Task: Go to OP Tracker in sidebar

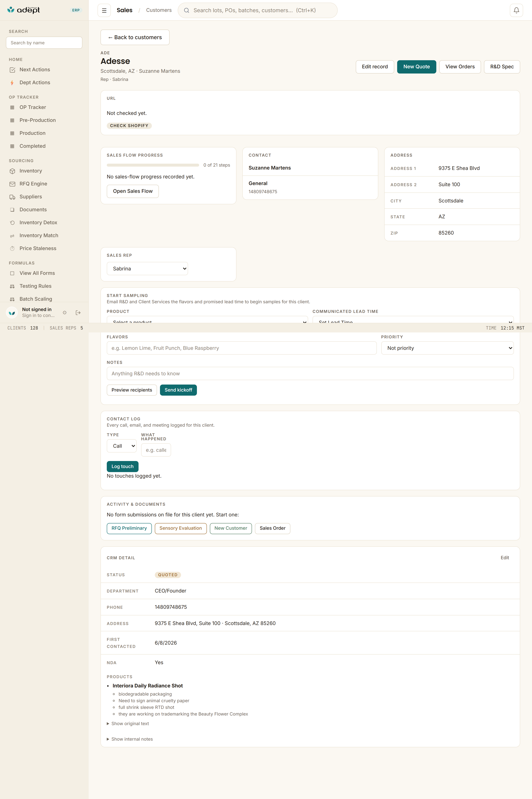Action: tap(44, 107)
